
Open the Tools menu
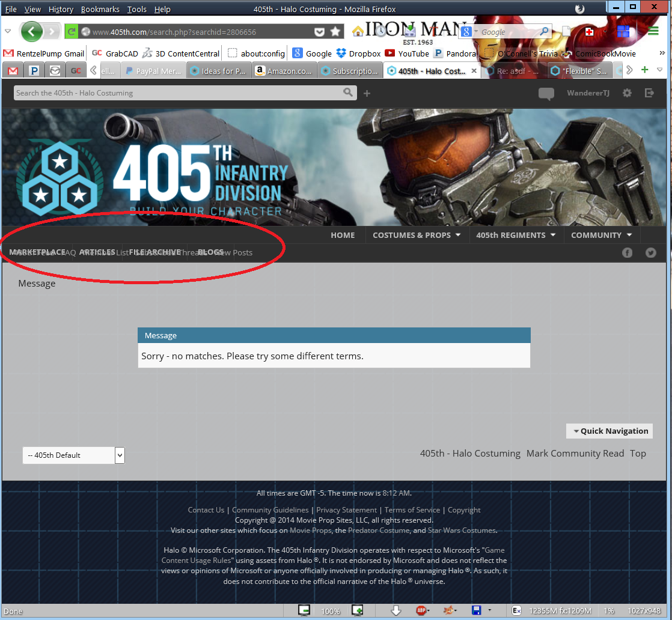tap(136, 9)
